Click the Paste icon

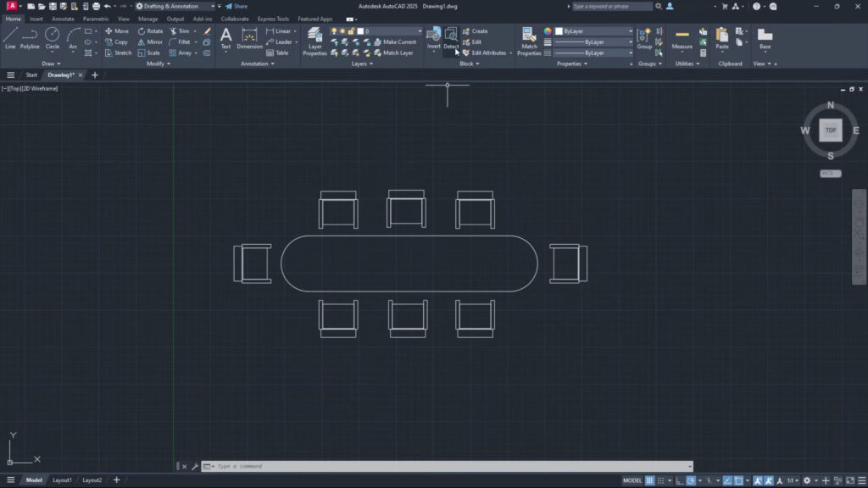pyautogui.click(x=722, y=38)
